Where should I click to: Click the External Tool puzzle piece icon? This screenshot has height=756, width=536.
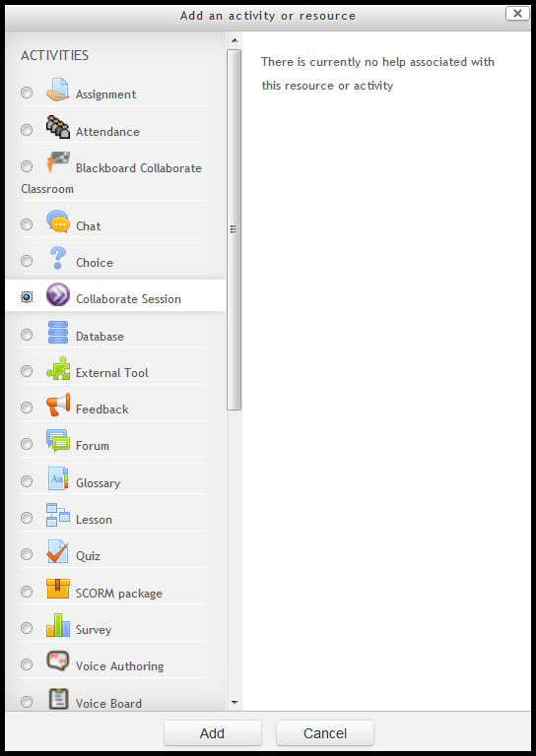(58, 369)
